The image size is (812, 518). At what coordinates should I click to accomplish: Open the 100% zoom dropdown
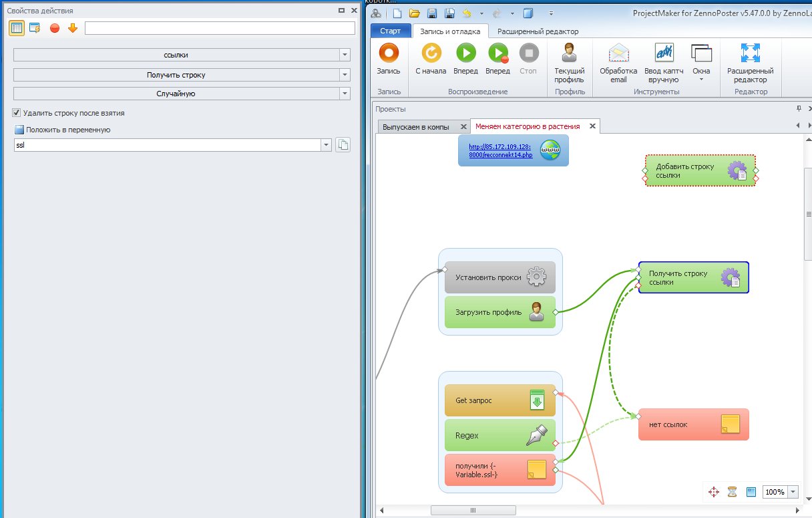[x=793, y=492]
